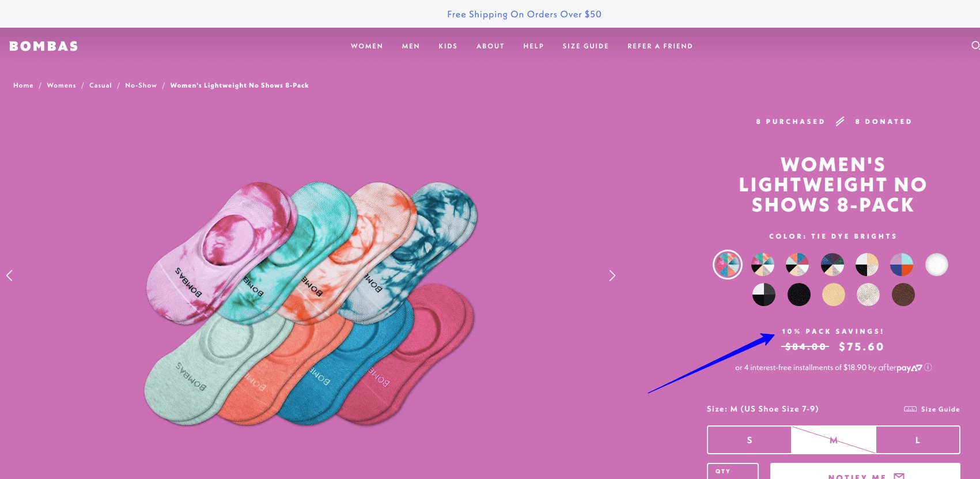Click the Bombas logo
This screenshot has height=479, width=980.
44,46
